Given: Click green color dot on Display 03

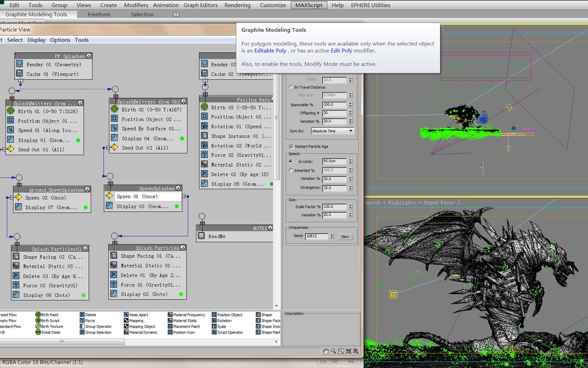Looking at the screenshot, I should (177, 206).
